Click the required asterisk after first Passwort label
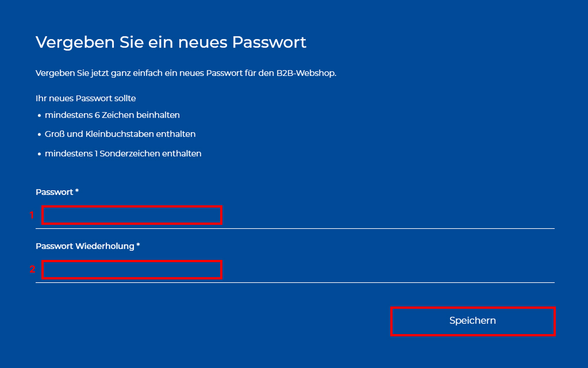This screenshot has width=588, height=368. 76,191
